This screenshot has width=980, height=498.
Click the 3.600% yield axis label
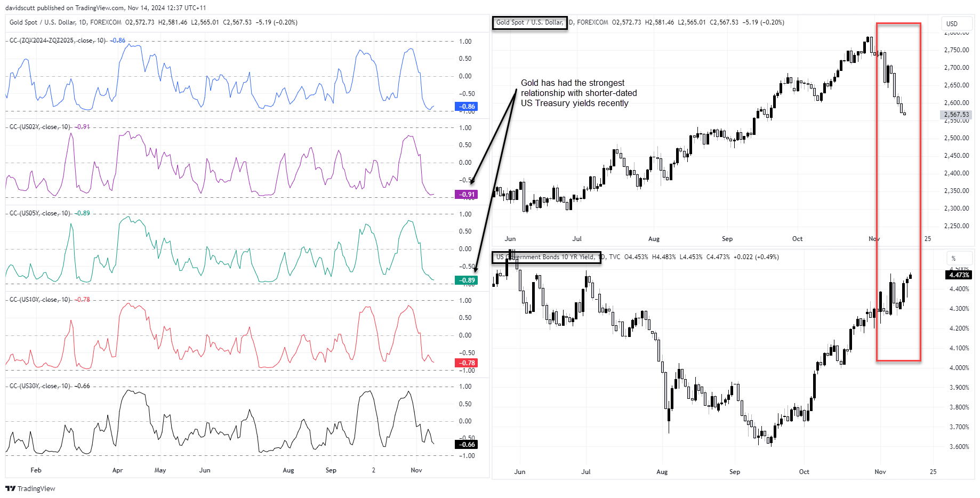959,447
